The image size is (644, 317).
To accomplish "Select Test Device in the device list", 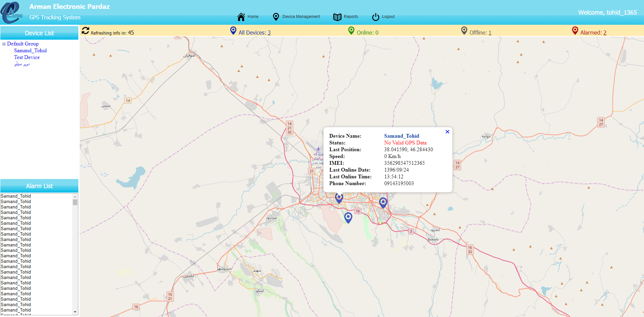I will click(27, 57).
